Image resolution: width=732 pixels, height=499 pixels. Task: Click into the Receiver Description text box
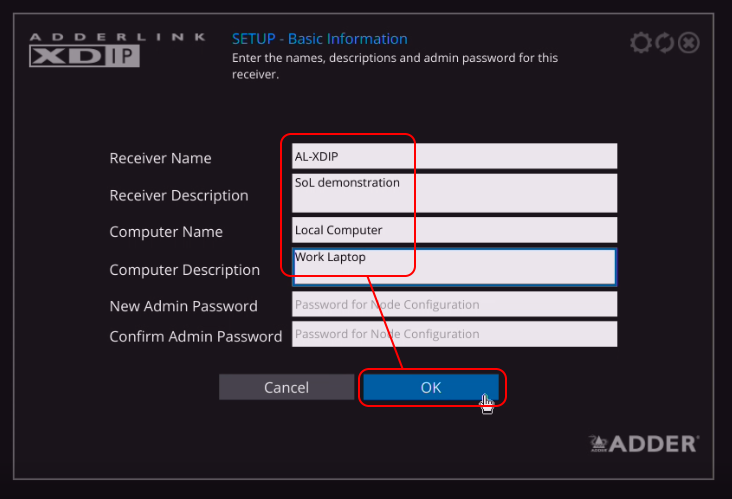pos(454,193)
